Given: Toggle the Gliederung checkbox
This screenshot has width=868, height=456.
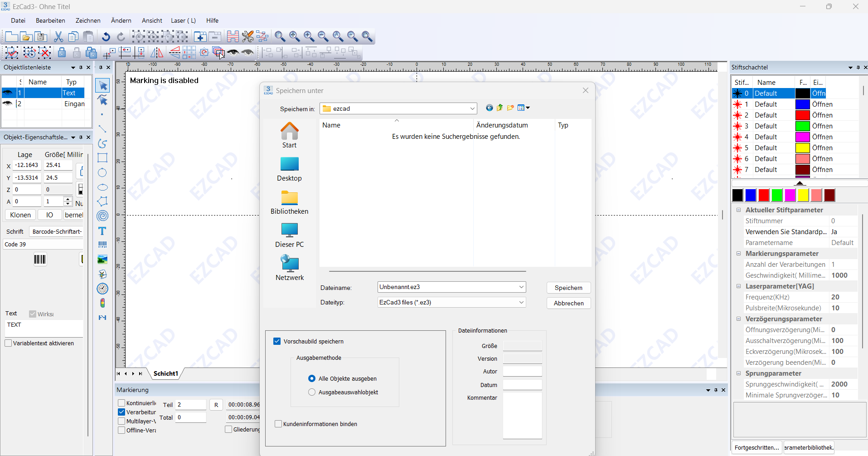Looking at the screenshot, I should click(228, 429).
